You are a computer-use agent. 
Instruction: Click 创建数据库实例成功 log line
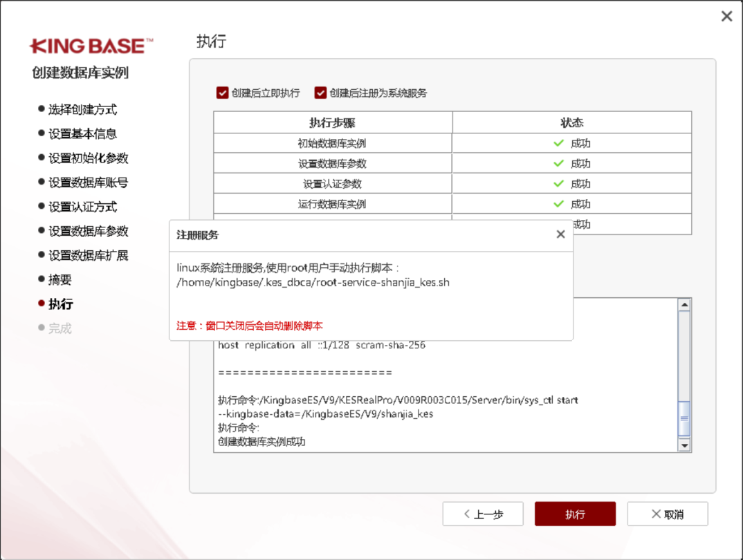[262, 442]
